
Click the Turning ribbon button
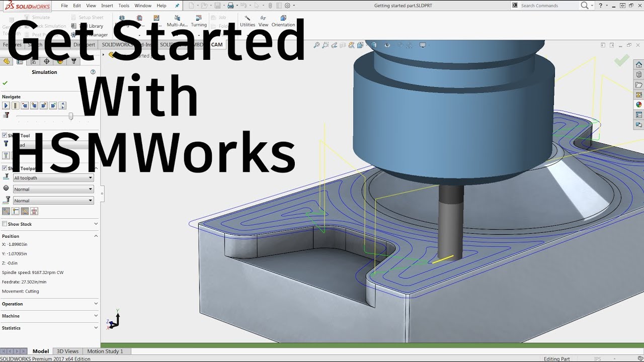click(x=199, y=21)
